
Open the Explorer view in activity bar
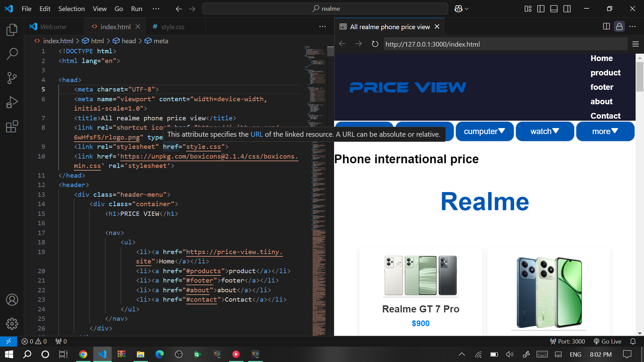coord(12,30)
